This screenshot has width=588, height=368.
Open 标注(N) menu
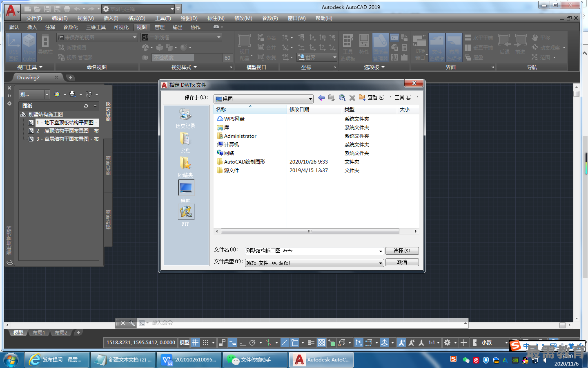pos(216,18)
